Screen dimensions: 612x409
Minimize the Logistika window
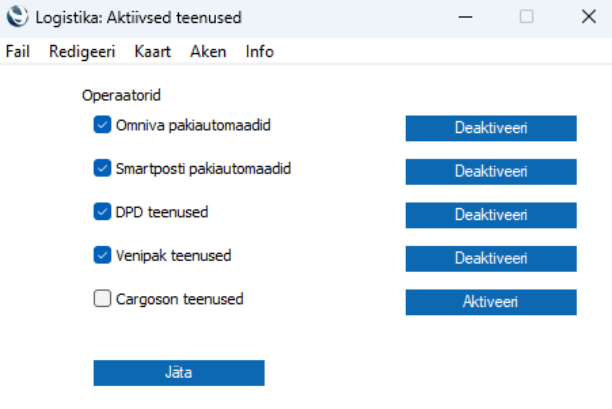[x=465, y=17]
